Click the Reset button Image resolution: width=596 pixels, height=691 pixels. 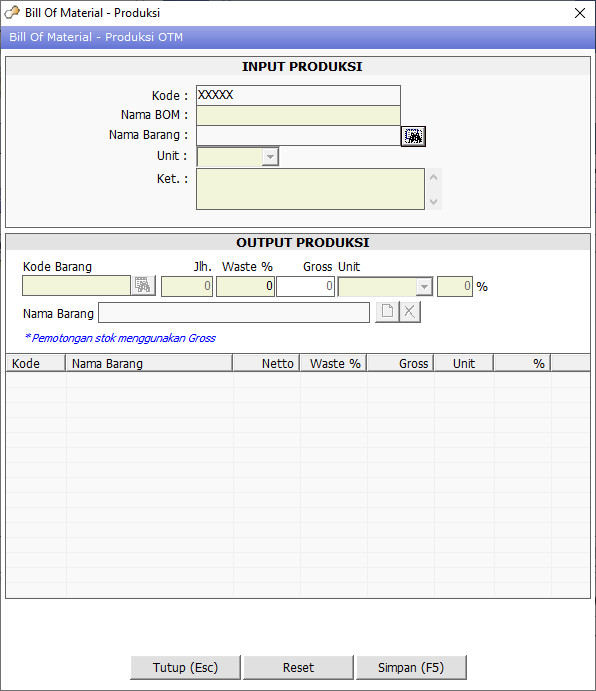click(x=298, y=668)
